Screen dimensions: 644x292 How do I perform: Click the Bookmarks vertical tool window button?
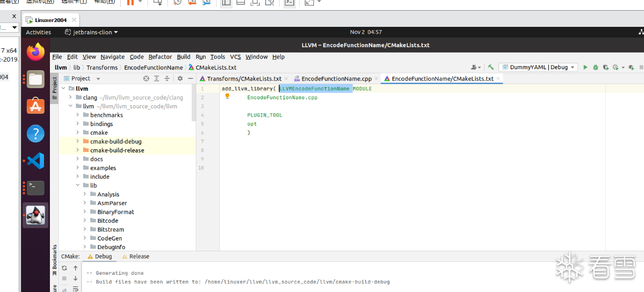tap(54, 260)
